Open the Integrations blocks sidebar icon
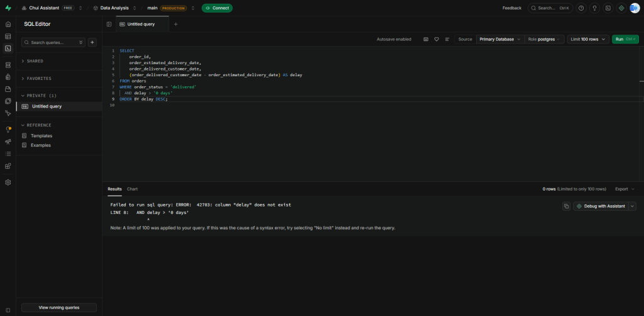 8,166
